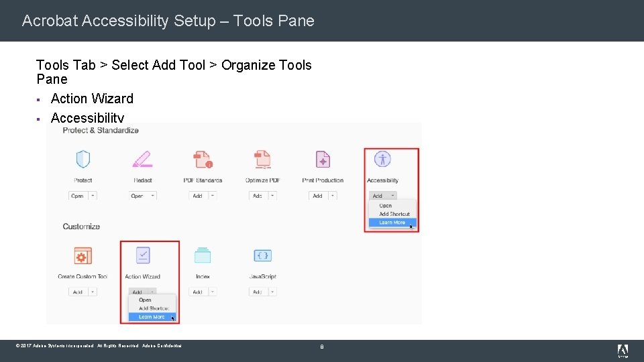The image size is (644, 362).
Task: Click the Protect & Standardize heading
Action: coord(101,131)
